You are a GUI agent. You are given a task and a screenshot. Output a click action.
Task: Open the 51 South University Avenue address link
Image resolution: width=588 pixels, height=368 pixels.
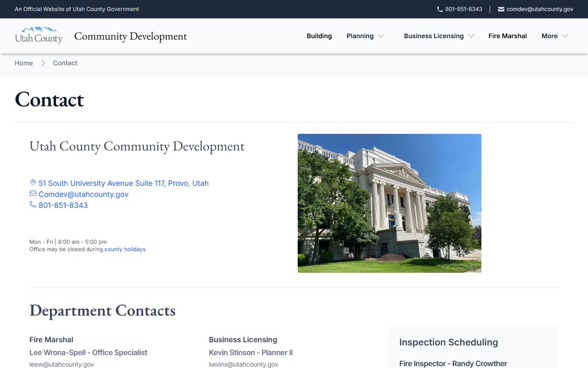124,183
